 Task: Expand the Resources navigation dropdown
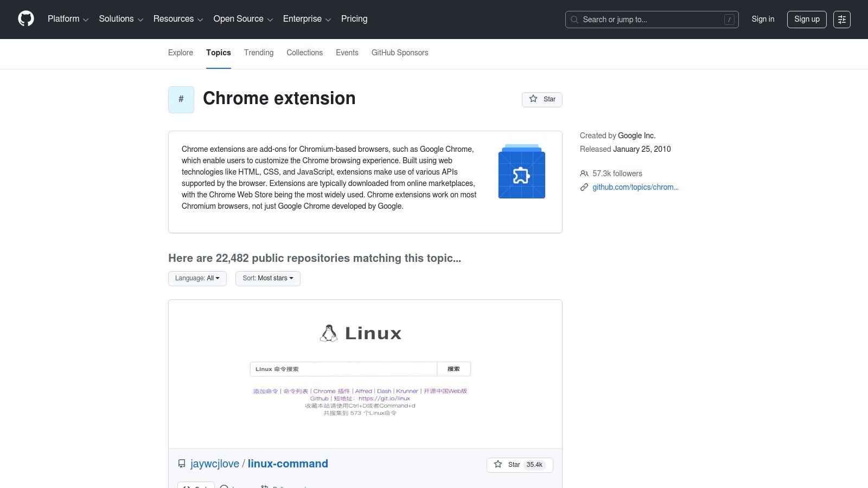point(178,19)
